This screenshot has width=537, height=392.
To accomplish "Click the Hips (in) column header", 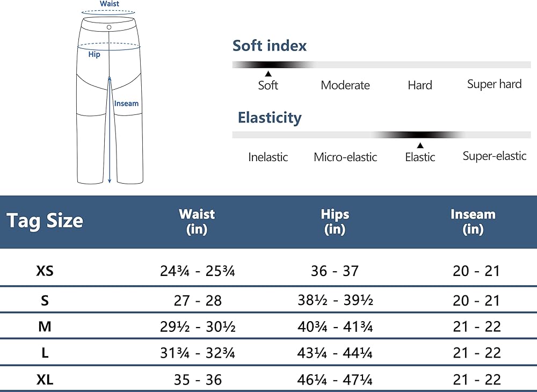I will [335, 222].
